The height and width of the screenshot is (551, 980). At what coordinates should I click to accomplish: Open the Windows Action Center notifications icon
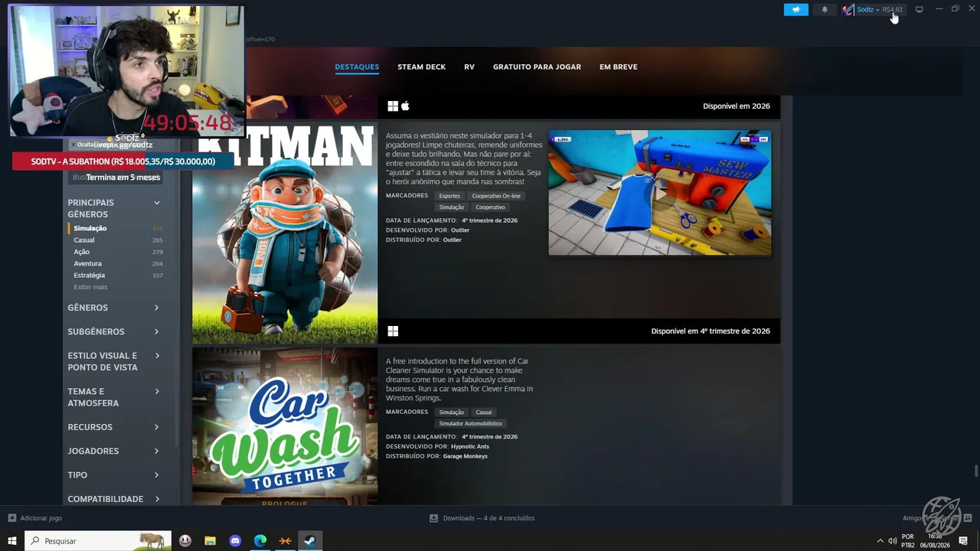click(x=963, y=541)
